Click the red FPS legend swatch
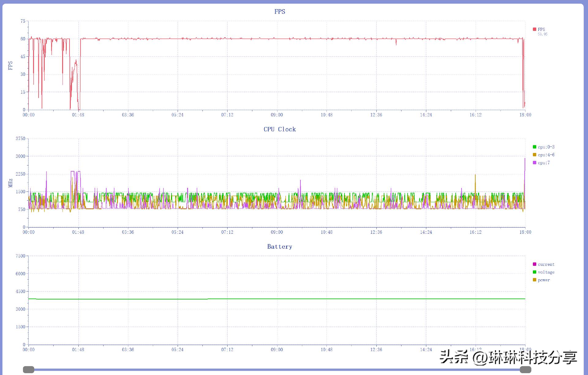The width and height of the screenshot is (588, 375). point(534,29)
